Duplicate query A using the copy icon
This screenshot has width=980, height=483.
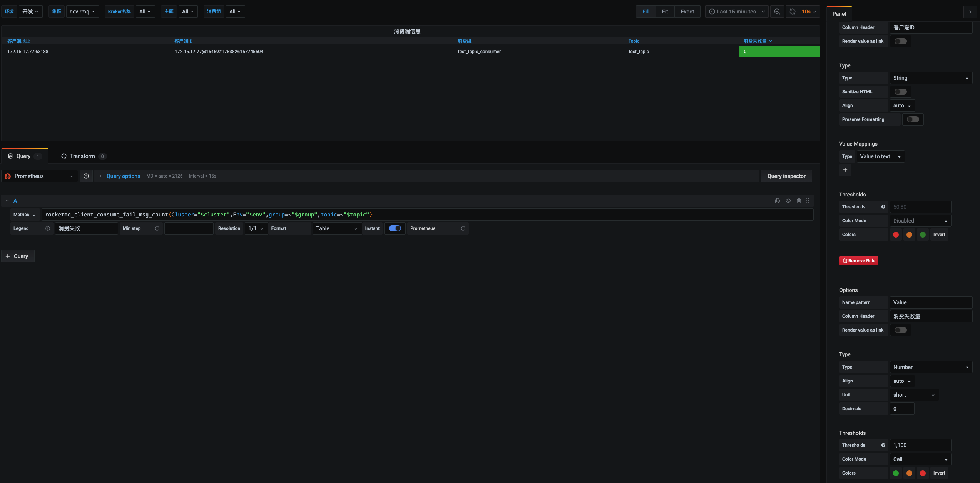[777, 200]
